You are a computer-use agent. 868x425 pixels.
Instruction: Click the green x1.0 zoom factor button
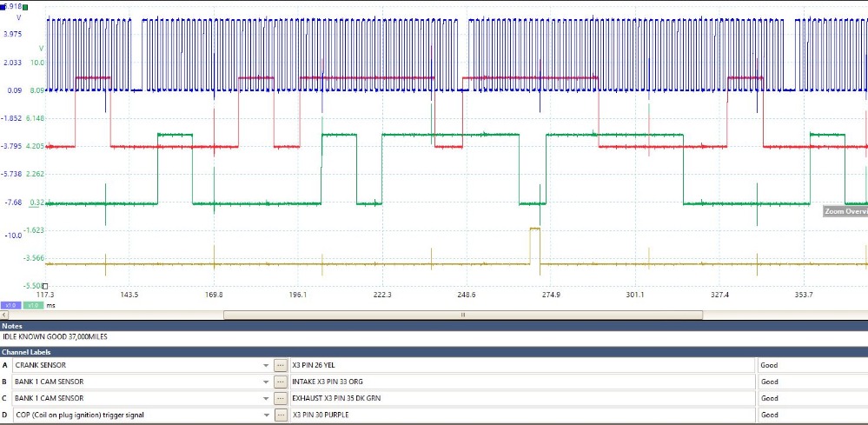(32, 306)
